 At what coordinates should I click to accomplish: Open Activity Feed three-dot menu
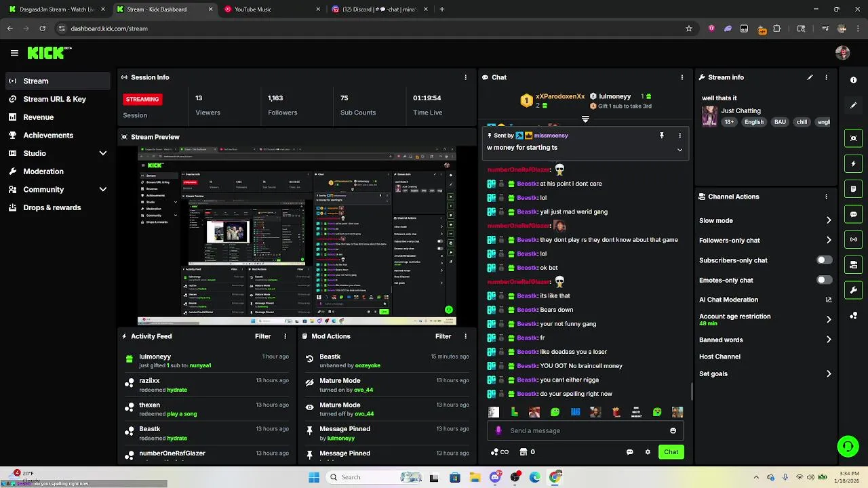[285, 336]
